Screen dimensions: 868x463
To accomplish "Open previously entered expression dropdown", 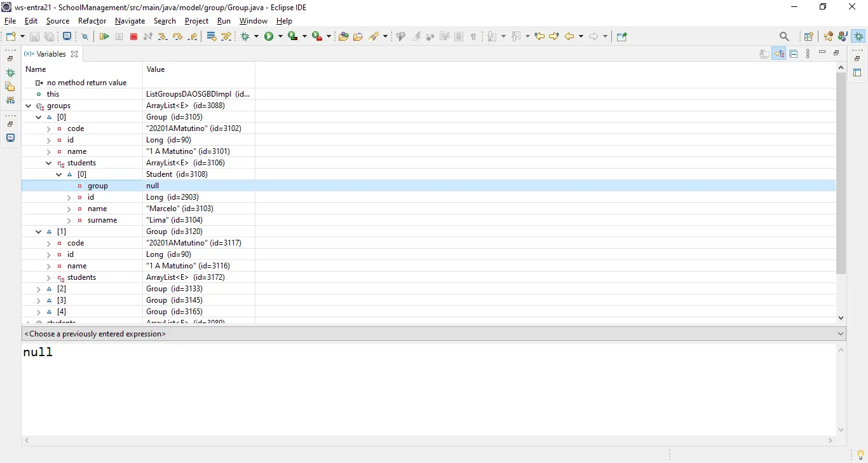I will pyautogui.click(x=841, y=334).
